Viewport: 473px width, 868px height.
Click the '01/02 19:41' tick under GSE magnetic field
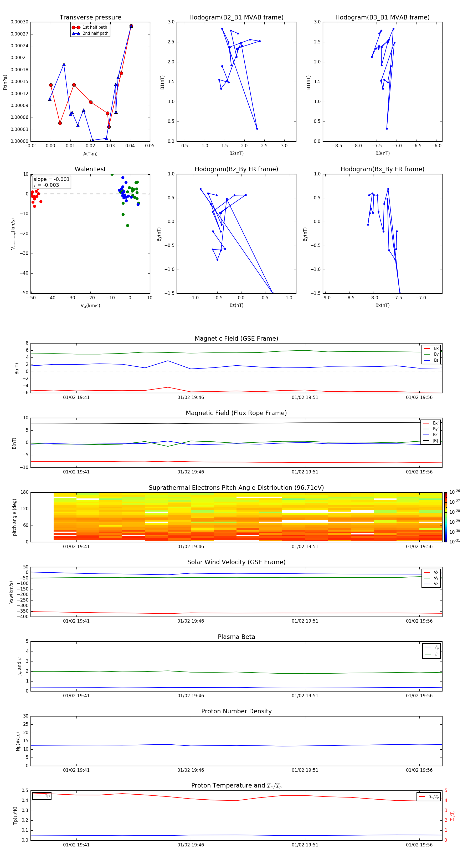coord(76,398)
